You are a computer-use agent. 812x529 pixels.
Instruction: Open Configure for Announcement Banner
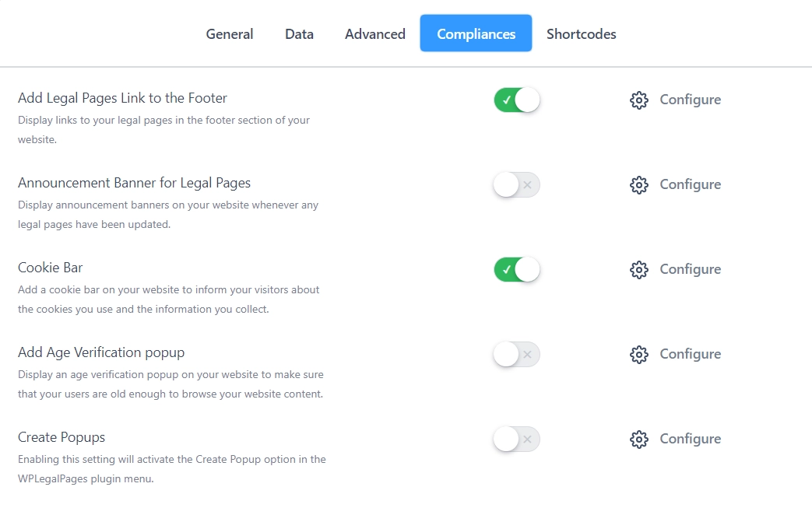[x=690, y=184]
